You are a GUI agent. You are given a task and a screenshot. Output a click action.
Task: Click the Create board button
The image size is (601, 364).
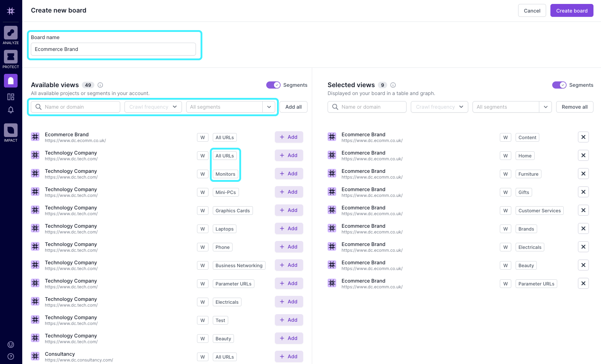(x=571, y=10)
